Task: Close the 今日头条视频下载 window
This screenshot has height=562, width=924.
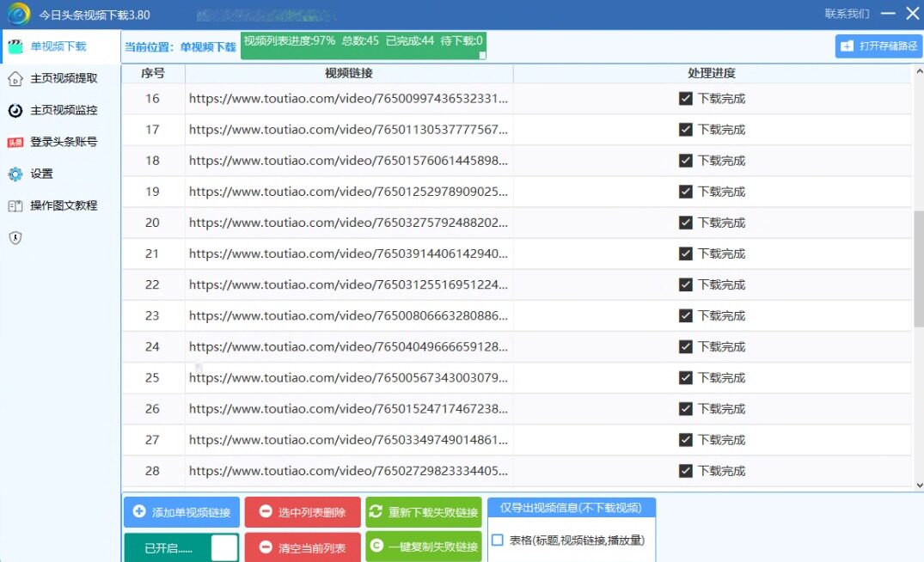Action: click(x=913, y=13)
